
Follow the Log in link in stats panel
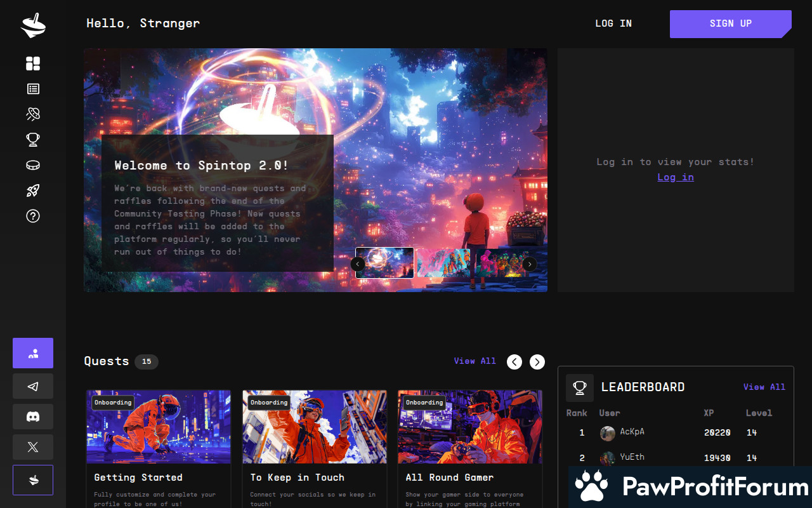(x=676, y=177)
